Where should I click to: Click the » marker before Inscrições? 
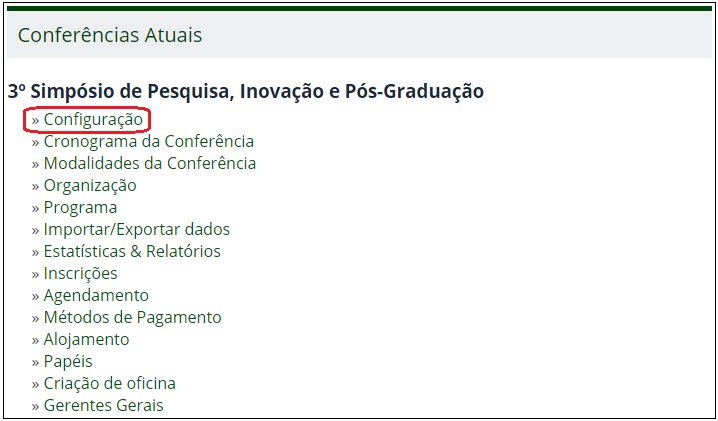click(x=35, y=274)
